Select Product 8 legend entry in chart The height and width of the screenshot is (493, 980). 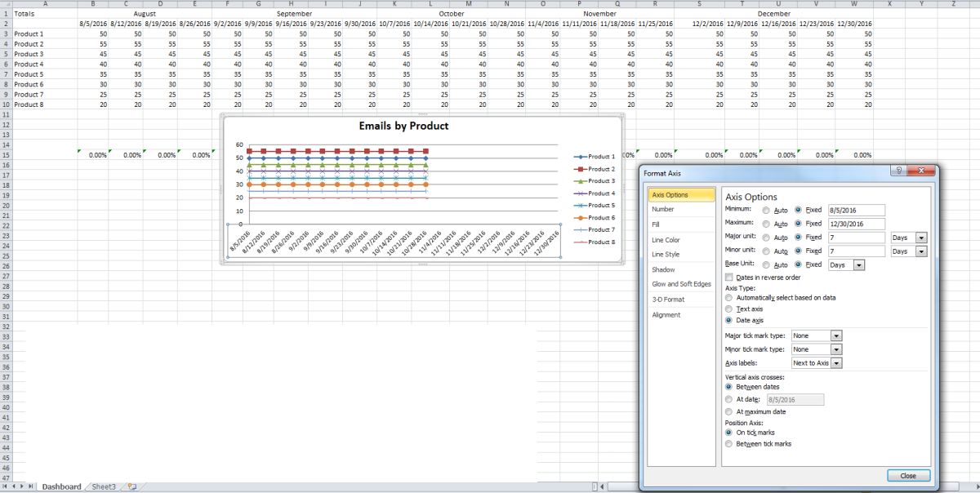[595, 242]
